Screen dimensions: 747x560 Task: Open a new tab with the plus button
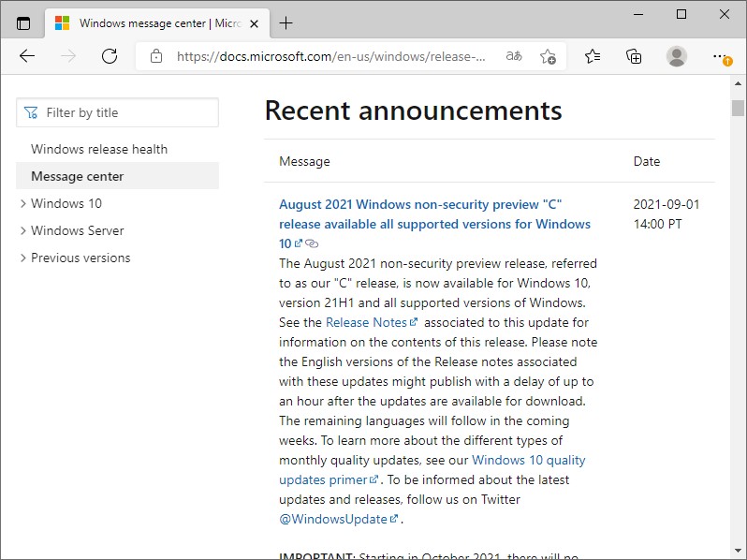click(x=286, y=22)
